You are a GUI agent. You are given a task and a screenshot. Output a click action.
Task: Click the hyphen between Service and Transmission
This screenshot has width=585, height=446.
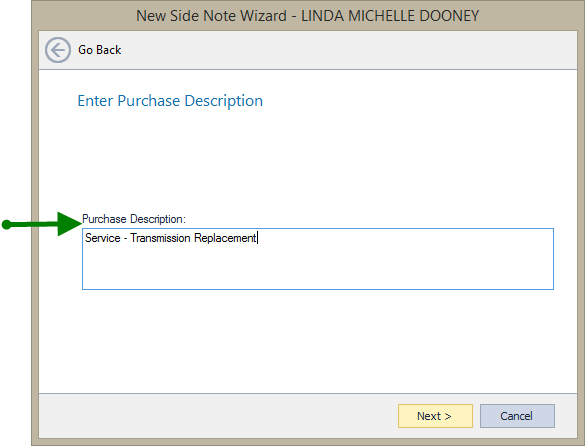coord(125,238)
